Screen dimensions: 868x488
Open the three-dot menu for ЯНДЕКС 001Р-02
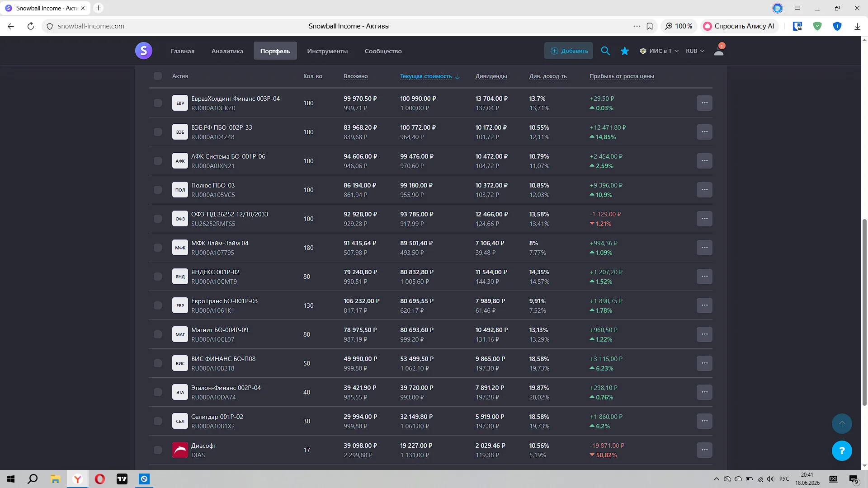(x=704, y=277)
